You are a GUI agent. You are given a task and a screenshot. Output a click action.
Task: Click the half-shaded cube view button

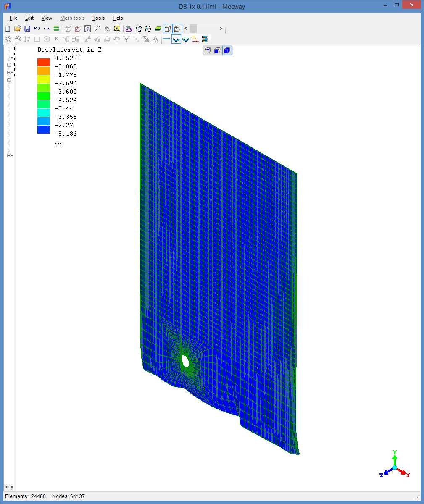(x=217, y=51)
